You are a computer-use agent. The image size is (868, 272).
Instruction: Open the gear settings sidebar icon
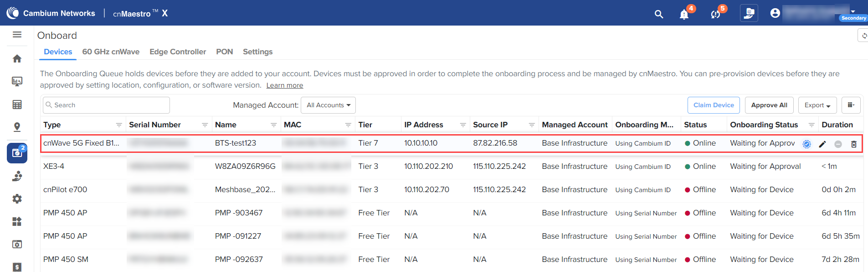17,199
